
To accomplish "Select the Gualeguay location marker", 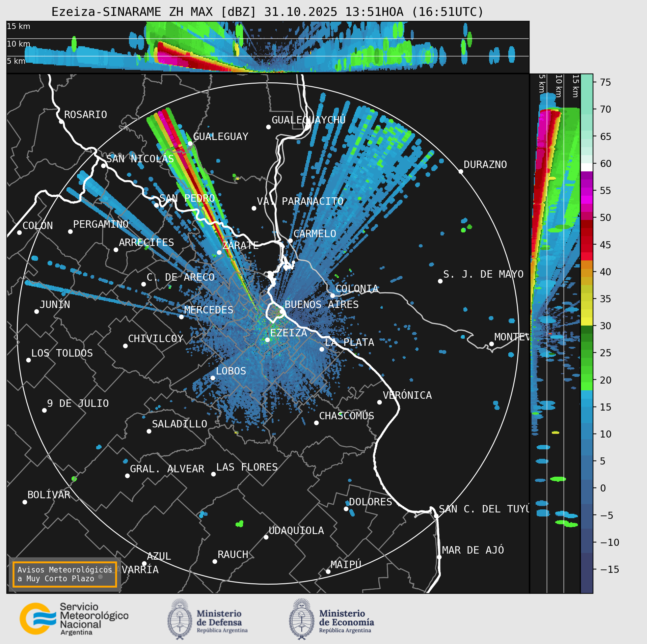I will (190, 144).
